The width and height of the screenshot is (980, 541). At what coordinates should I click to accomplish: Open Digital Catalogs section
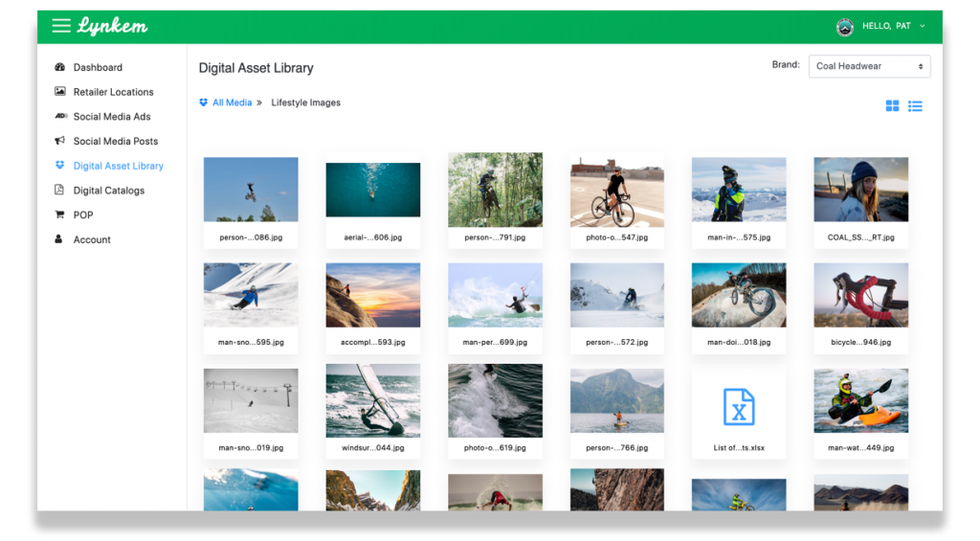(109, 191)
